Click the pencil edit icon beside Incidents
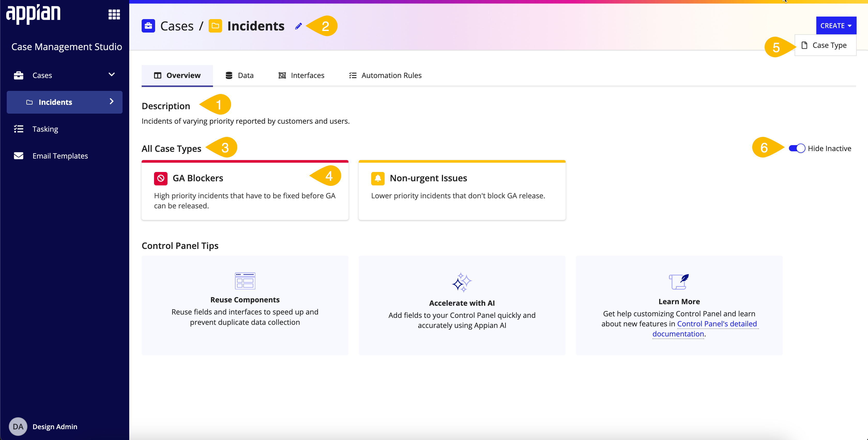This screenshot has width=868, height=440. coord(298,26)
